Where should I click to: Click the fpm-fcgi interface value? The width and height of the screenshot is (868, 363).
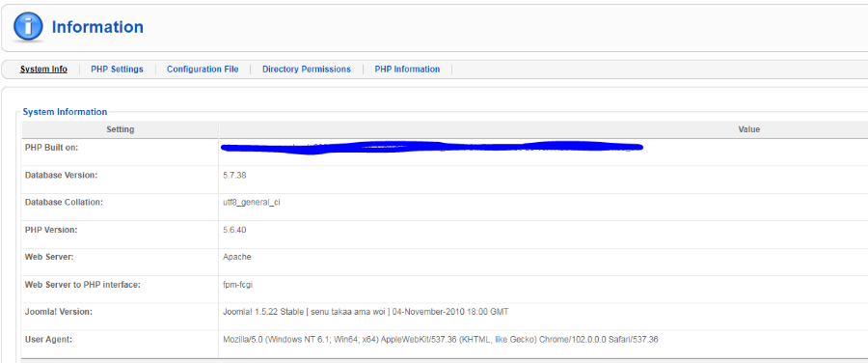(x=238, y=285)
